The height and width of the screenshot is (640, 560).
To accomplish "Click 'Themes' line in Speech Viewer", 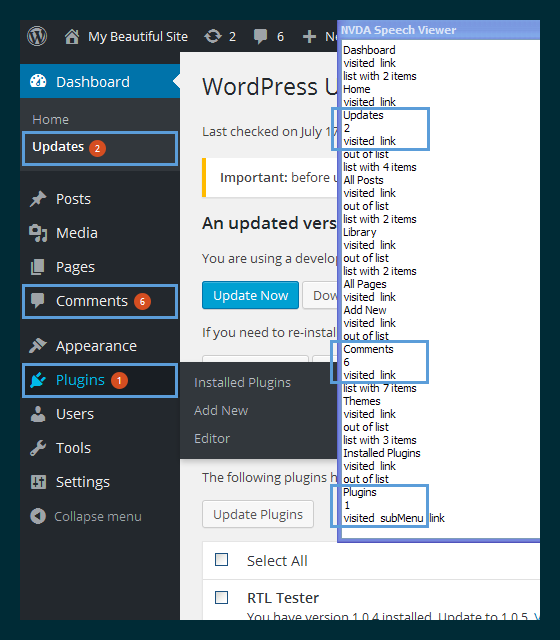I will click(x=362, y=401).
